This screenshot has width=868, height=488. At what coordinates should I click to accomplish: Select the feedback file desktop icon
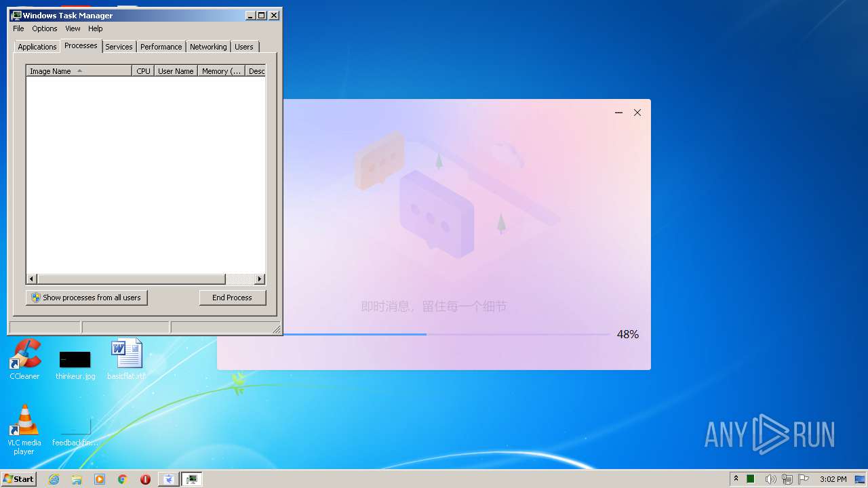(75, 431)
